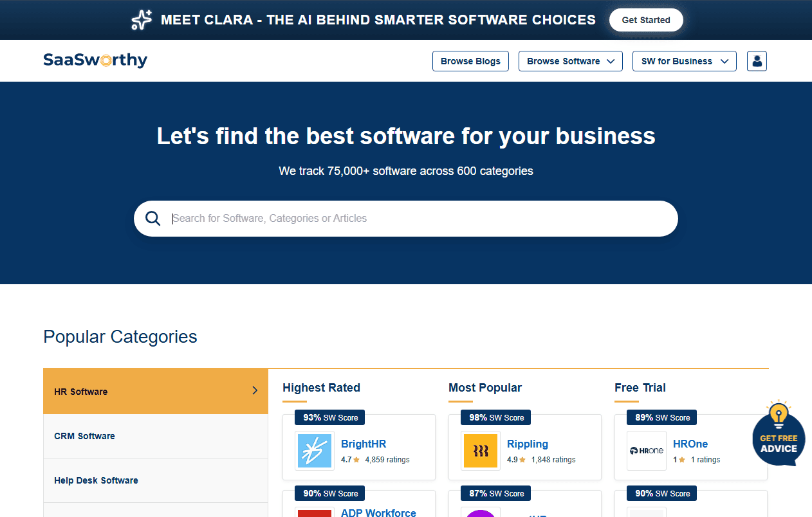812x517 pixels.
Task: Click the 98% SW Score badge
Action: point(496,417)
